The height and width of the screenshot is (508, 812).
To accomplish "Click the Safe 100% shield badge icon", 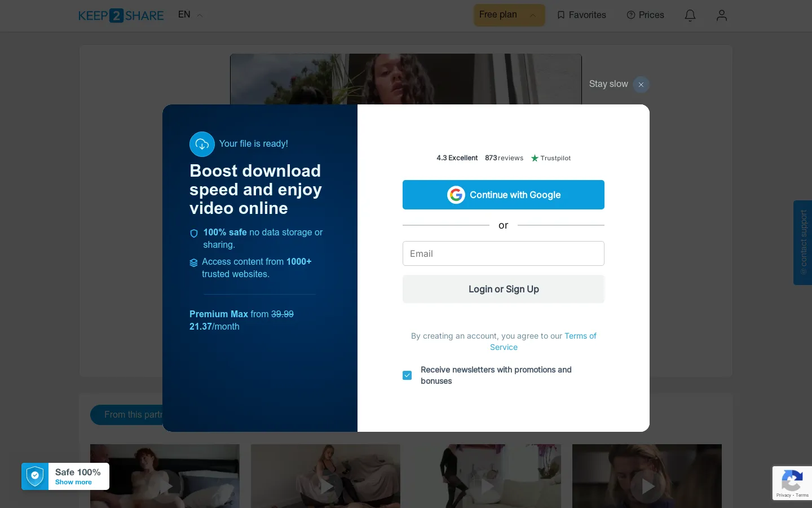I will click(x=35, y=476).
